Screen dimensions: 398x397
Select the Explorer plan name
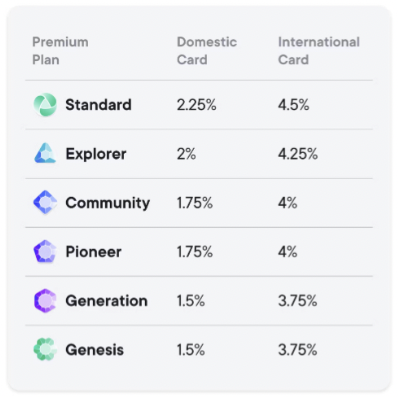coord(96,154)
